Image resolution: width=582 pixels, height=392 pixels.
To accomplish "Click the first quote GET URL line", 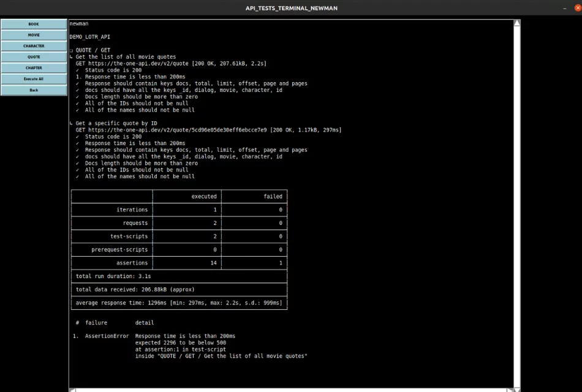I will (x=171, y=63).
